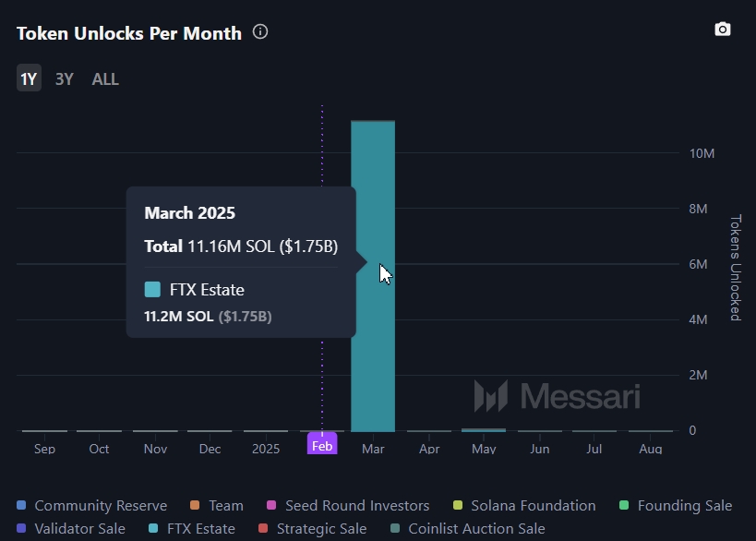Toggle the Solana Foundation legend item
The width and height of the screenshot is (756, 541).
pyautogui.click(x=523, y=506)
